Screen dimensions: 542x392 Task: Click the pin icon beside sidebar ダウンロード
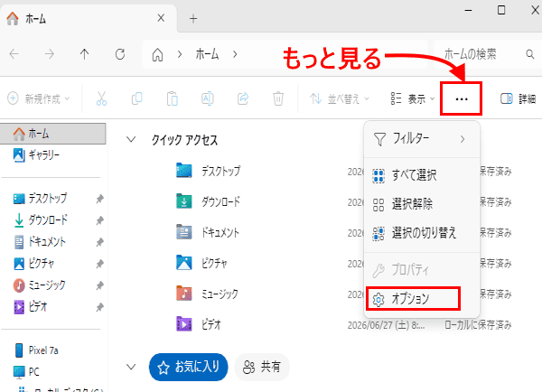pyautogui.click(x=99, y=220)
